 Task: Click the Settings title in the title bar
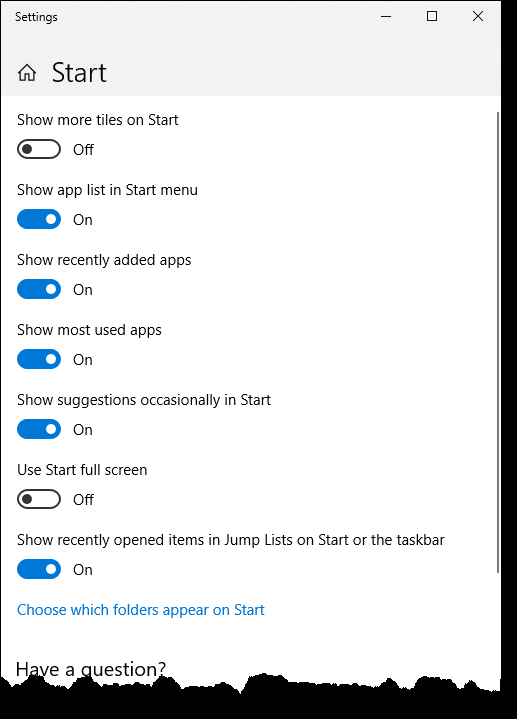click(36, 17)
